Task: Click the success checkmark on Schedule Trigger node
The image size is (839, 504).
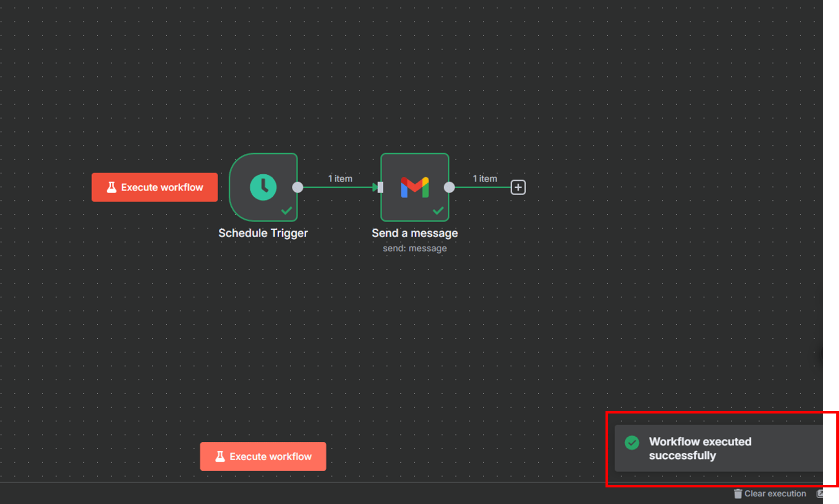Action: tap(286, 211)
